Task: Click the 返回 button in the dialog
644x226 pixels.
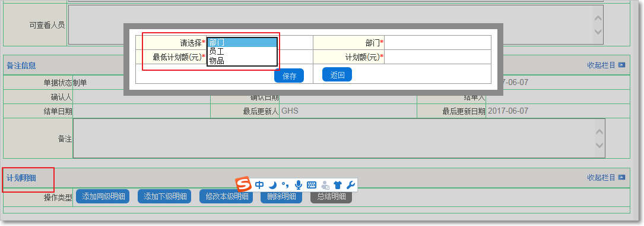Action: click(x=337, y=75)
